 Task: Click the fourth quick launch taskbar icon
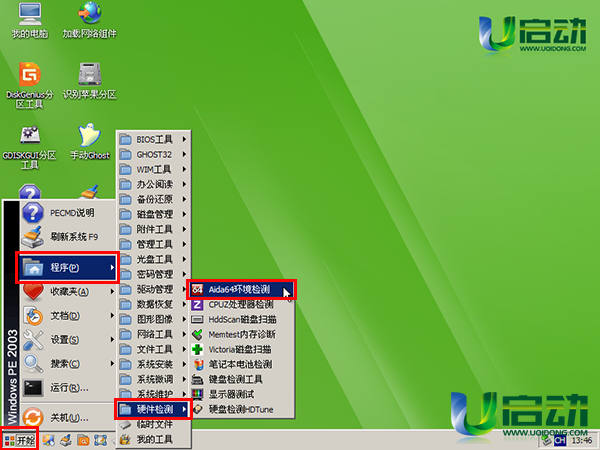tap(100, 440)
